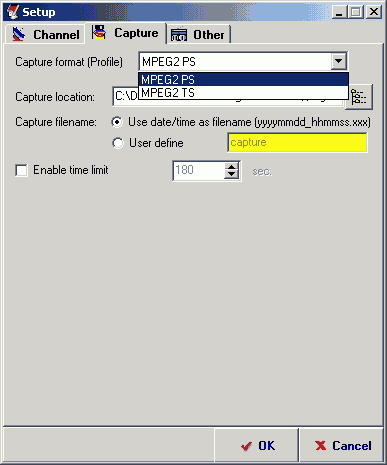Click the Other tab window icon
Image resolution: width=387 pixels, height=465 pixels.
179,35
